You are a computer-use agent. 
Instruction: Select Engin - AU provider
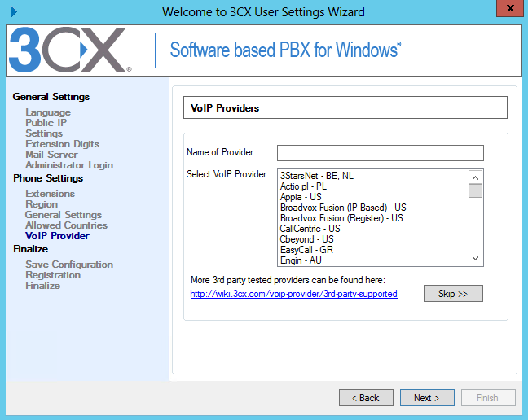pos(301,260)
